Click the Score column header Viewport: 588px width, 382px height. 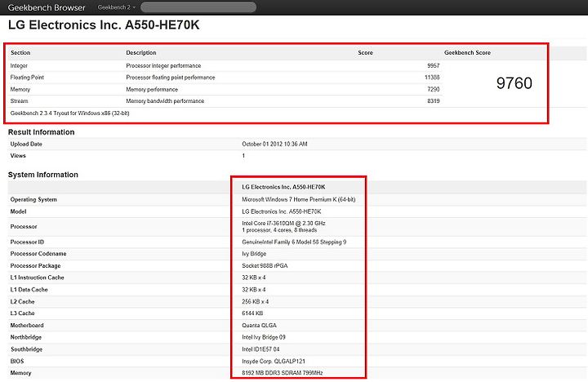pos(365,53)
